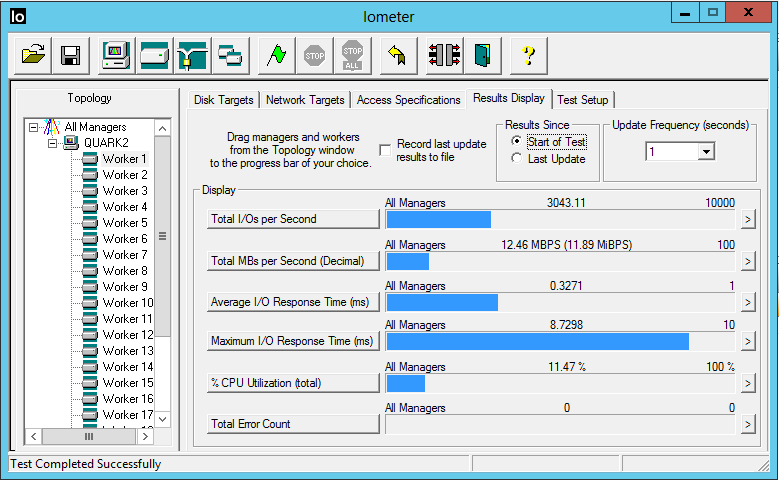
Task: Click the % CPU Utilization progress bar
Action: (560, 384)
